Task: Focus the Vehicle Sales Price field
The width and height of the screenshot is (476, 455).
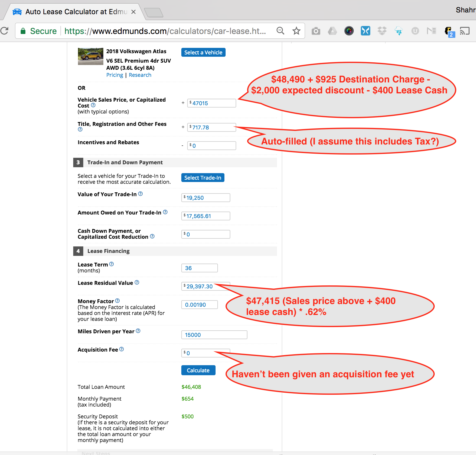Action: pos(211,103)
